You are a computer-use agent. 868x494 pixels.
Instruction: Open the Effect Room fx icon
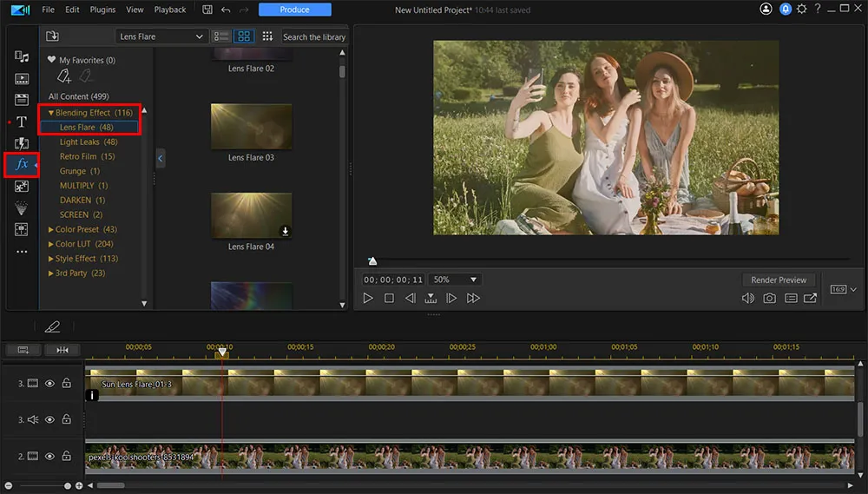pyautogui.click(x=22, y=164)
